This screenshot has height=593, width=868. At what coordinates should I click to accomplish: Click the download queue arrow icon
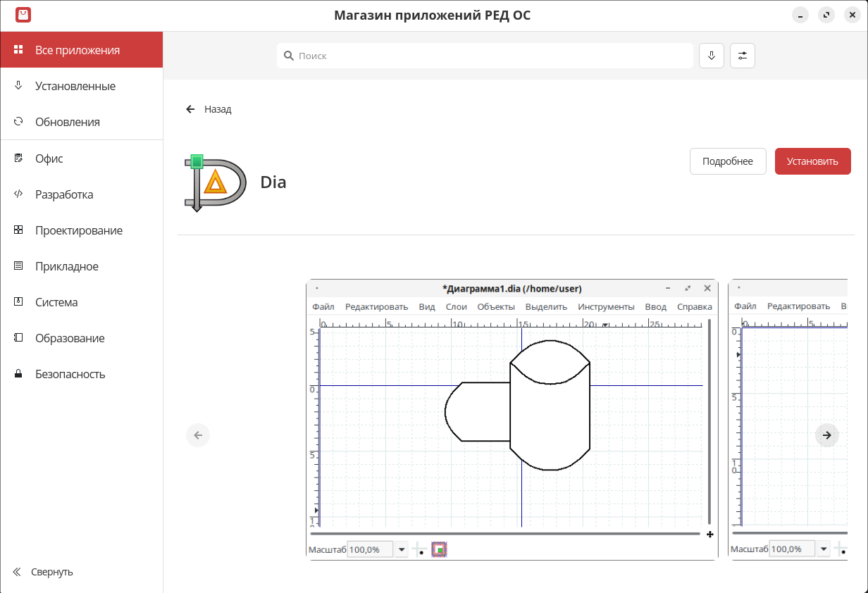[712, 56]
